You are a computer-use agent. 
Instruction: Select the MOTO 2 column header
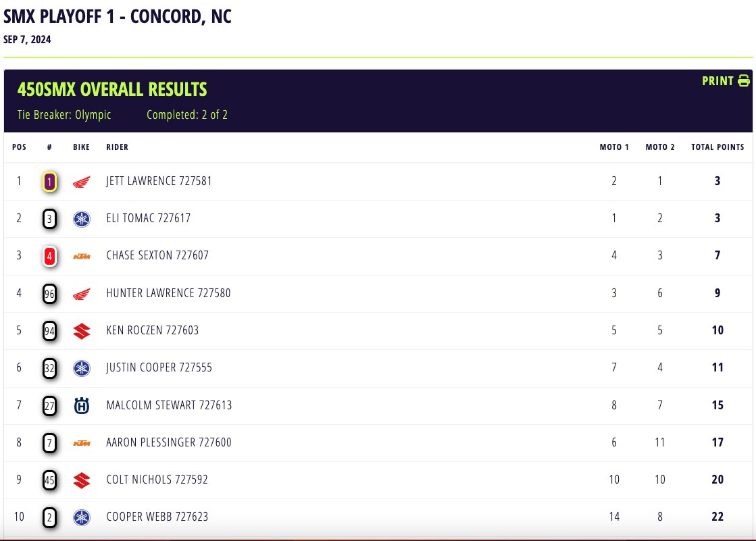[660, 147]
